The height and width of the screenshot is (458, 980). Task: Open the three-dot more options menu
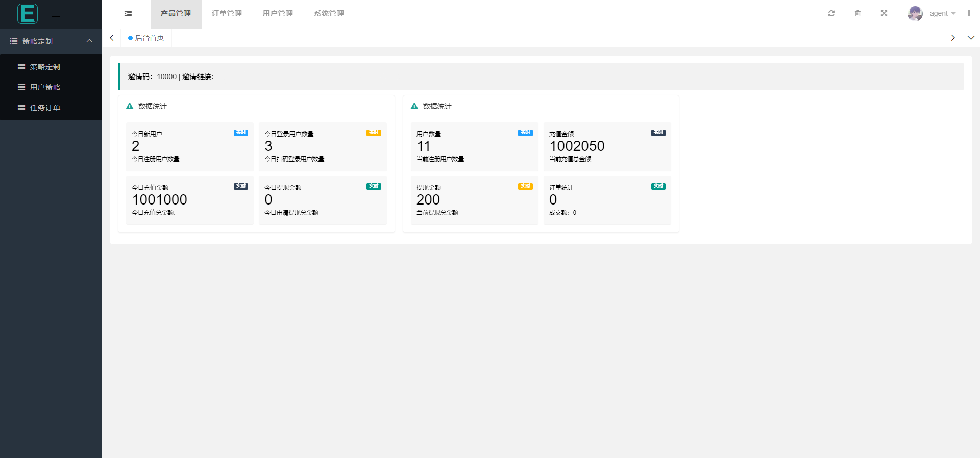point(969,13)
